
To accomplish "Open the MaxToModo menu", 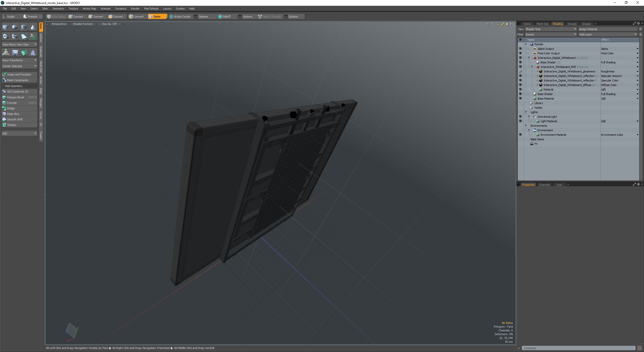I will (x=151, y=9).
